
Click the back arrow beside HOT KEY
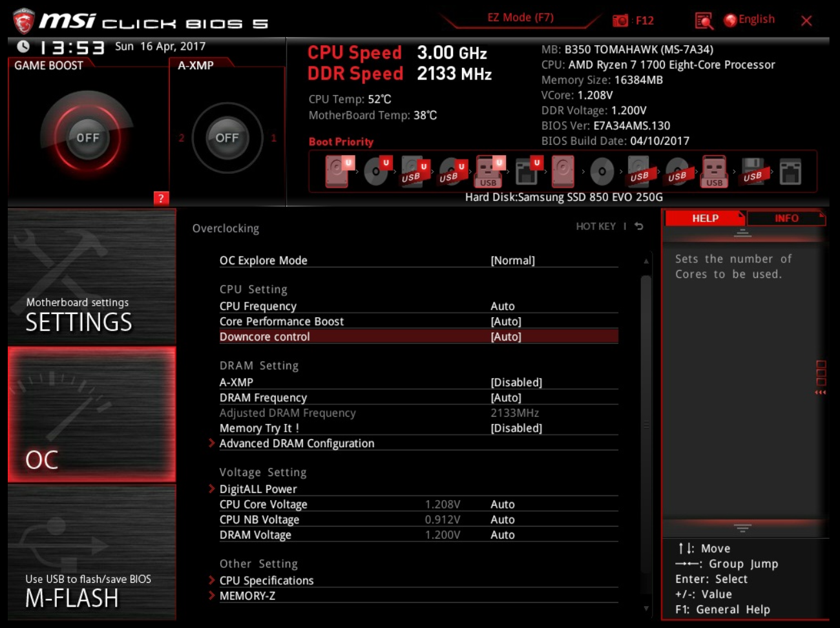coord(639,226)
